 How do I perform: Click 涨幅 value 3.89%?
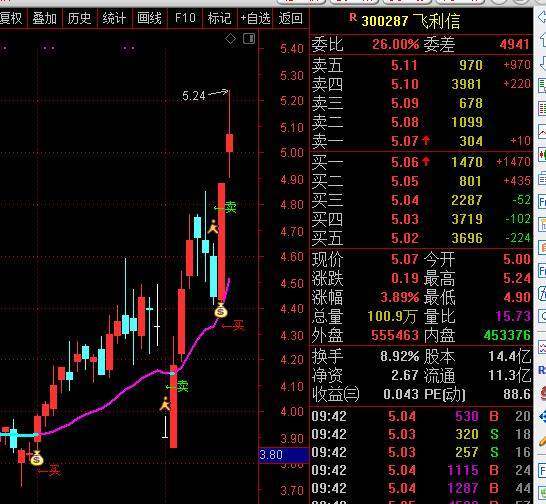click(399, 297)
